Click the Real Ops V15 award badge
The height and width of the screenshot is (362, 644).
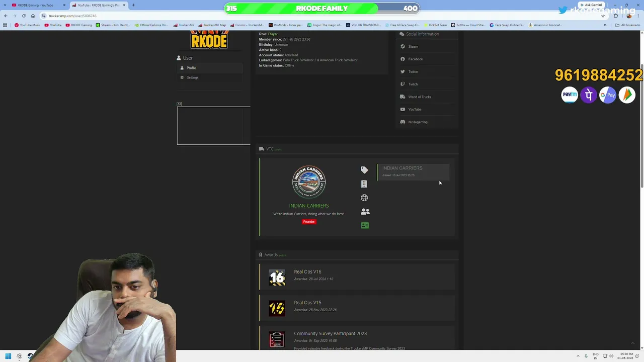[277, 308]
